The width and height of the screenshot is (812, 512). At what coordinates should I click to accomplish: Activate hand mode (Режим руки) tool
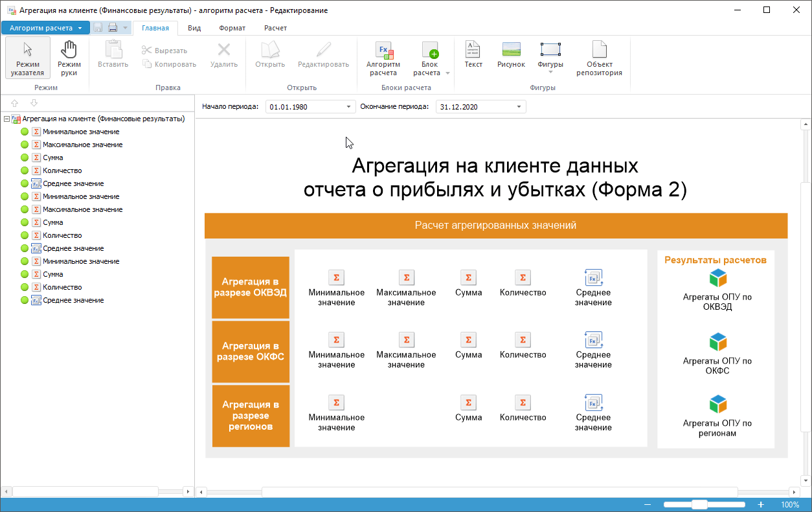point(69,58)
